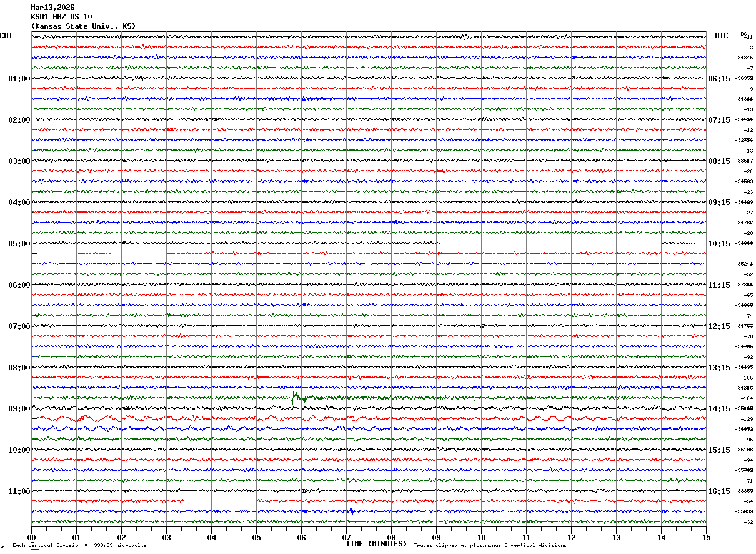Click the minute 04 axis tick label
The width and height of the screenshot is (756, 554).
(x=211, y=537)
